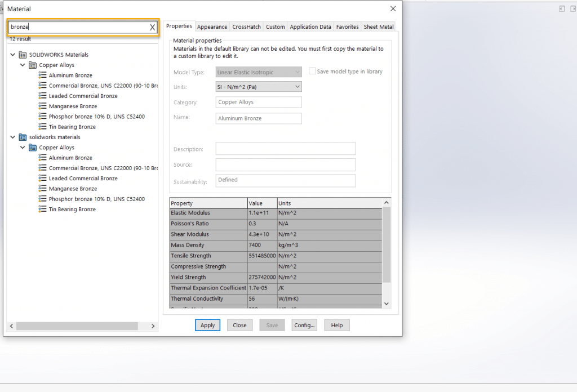Switch to the CrossHatch tab
Image resolution: width=577 pixels, height=392 pixels.
247,27
